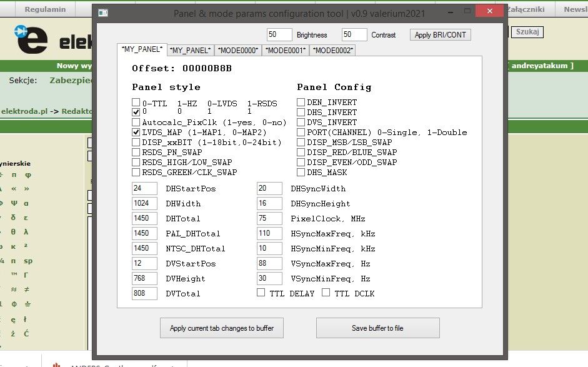Open the *MODE0002* tab

[x=332, y=51]
